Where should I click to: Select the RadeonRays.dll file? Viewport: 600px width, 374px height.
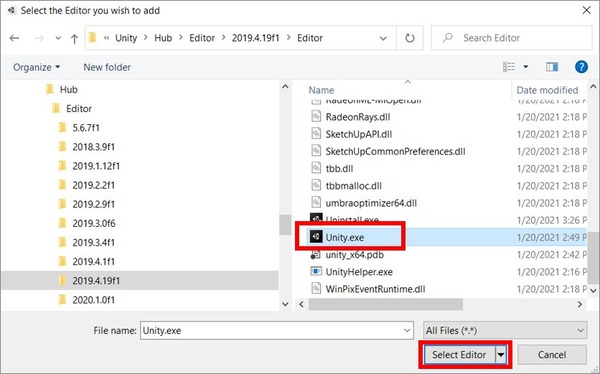[x=358, y=117]
